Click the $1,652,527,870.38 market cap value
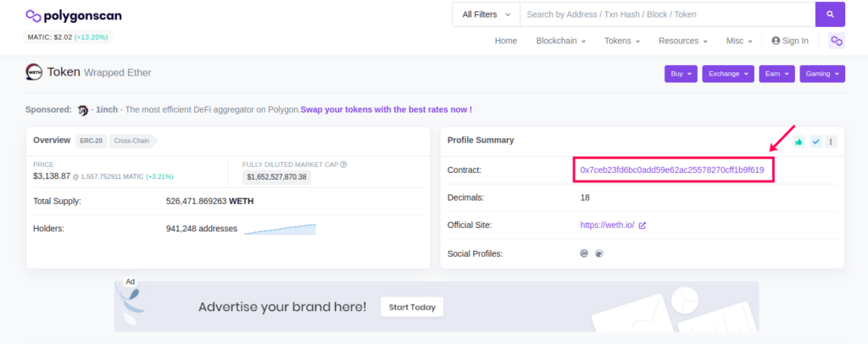Screen dimensions: 868x344 tap(277, 177)
